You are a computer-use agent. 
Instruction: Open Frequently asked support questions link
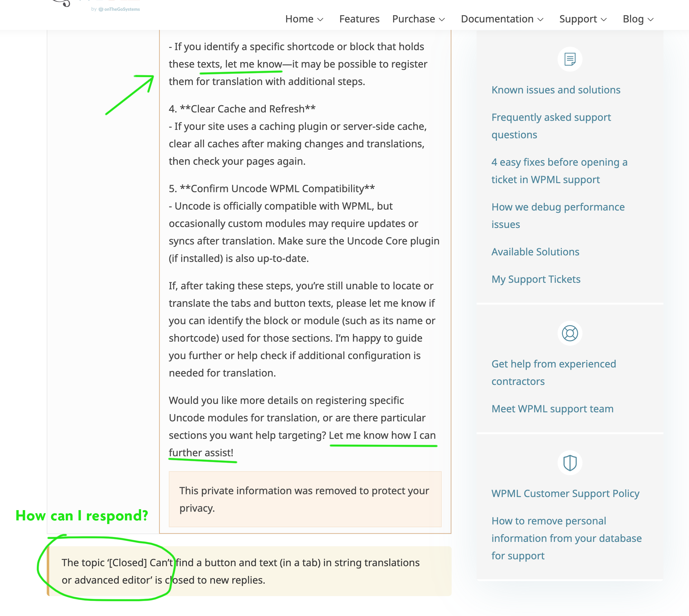pos(551,126)
